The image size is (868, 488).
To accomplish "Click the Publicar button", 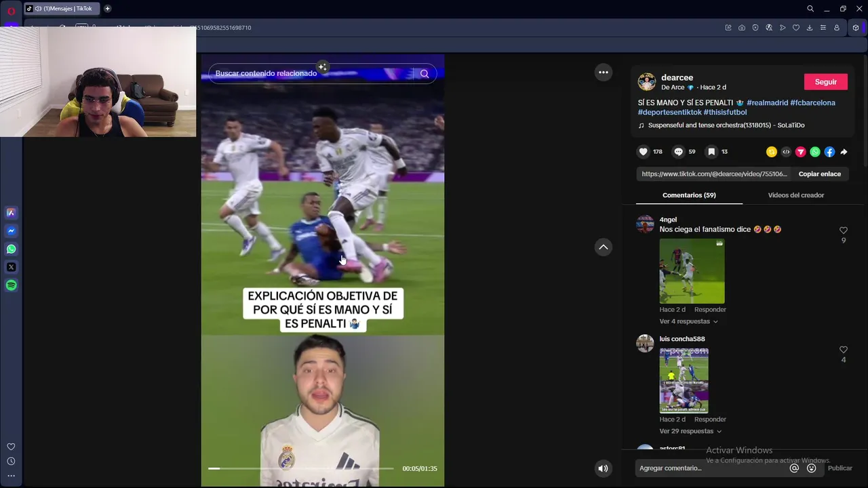I will [840, 468].
